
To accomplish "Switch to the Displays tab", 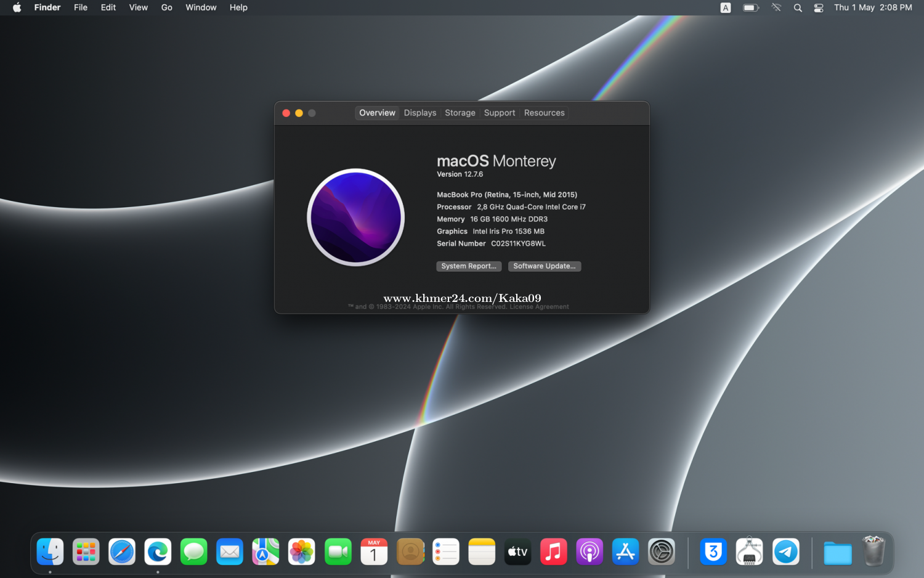I will pyautogui.click(x=420, y=113).
